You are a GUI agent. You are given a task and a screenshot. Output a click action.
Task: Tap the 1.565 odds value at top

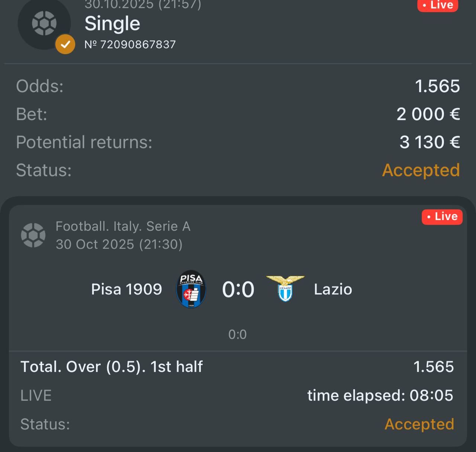pos(437,86)
